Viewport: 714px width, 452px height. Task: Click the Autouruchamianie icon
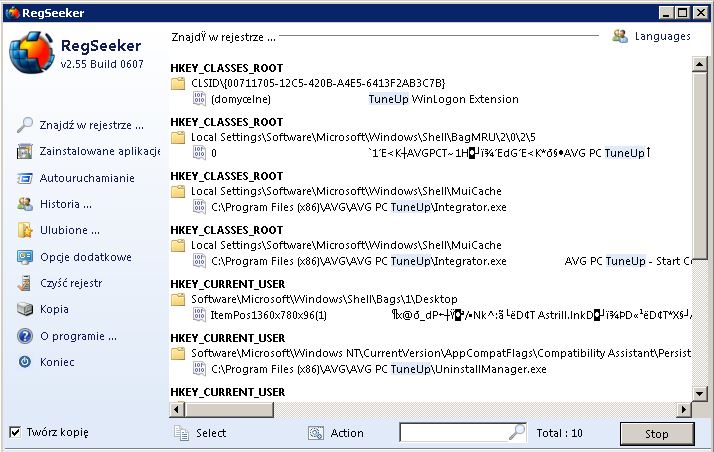pyautogui.click(x=25, y=178)
